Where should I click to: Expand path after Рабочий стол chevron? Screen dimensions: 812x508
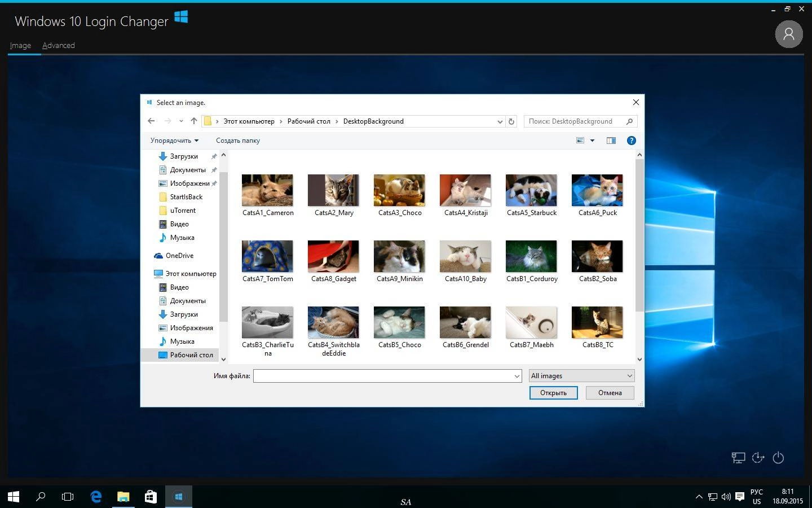(337, 121)
